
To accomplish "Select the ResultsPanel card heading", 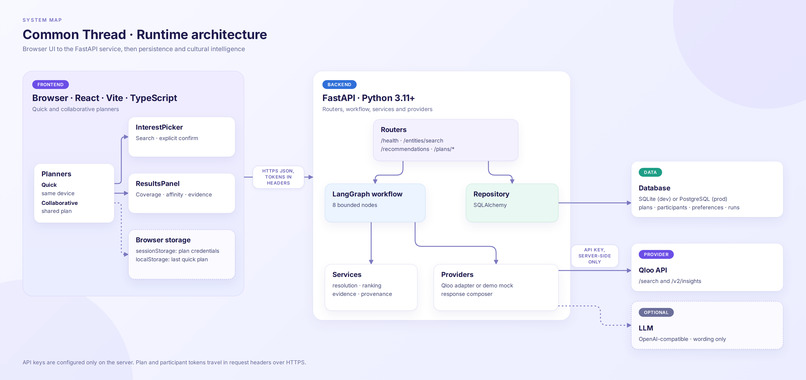I will [157, 184].
